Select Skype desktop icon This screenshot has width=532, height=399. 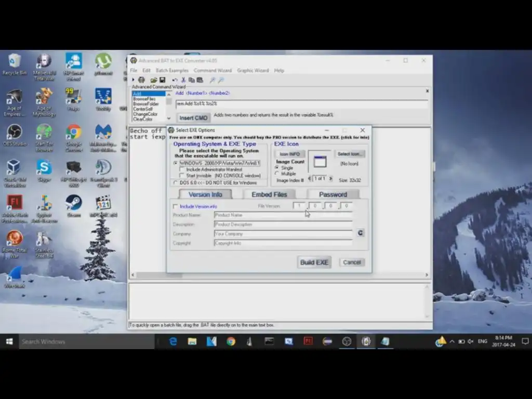[x=44, y=171]
